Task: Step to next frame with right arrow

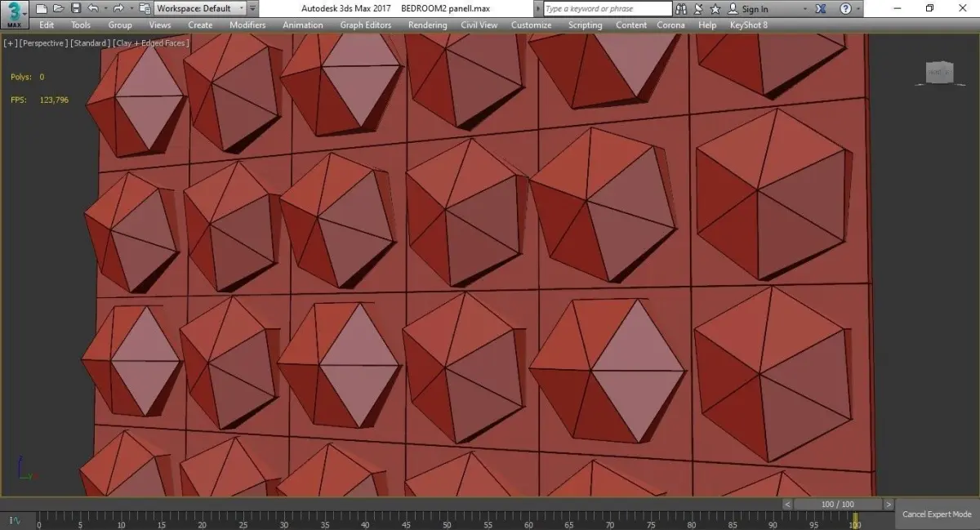Action: click(x=887, y=504)
